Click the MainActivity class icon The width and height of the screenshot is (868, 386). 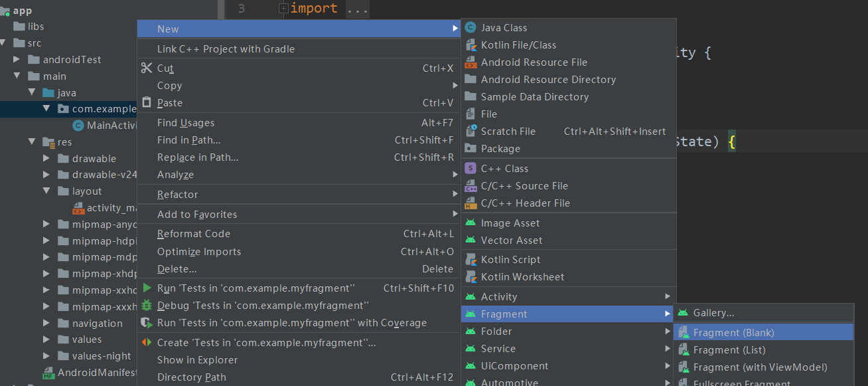coord(78,126)
